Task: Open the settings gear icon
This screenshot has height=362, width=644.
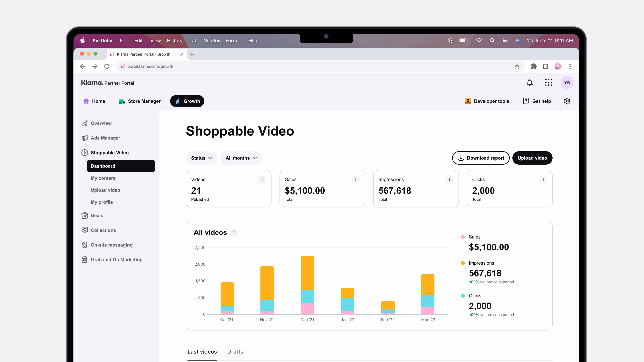Action: 567,101
